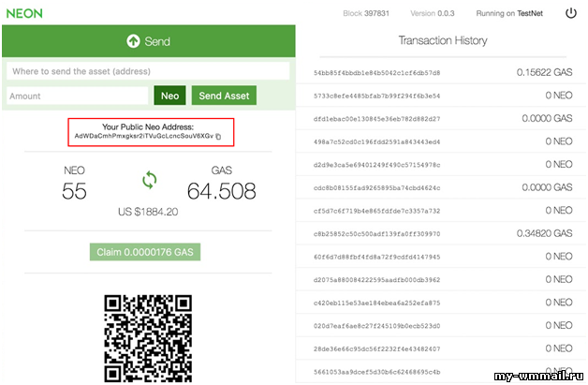Click the Transaction History heading
Viewport: 588px width, 385px height.
click(x=443, y=40)
